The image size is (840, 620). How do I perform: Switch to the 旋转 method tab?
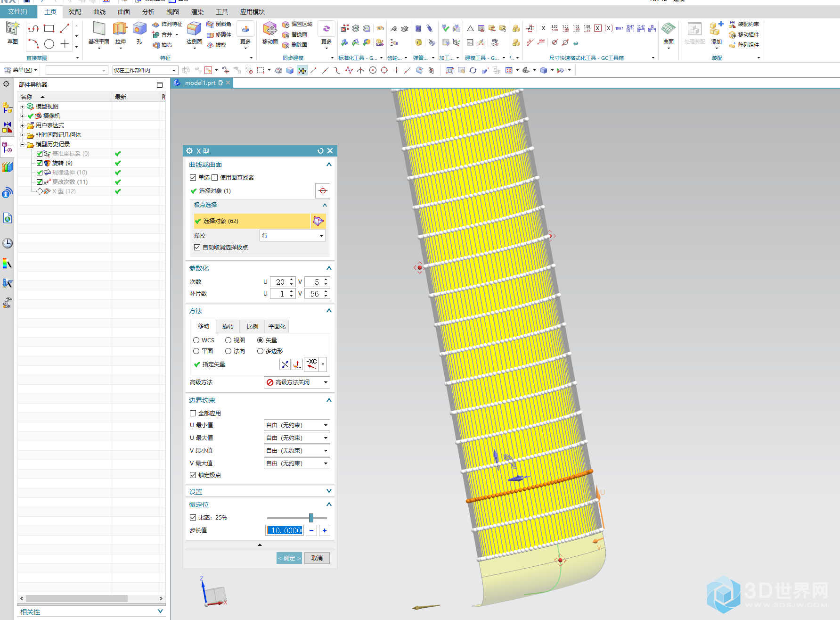[228, 326]
